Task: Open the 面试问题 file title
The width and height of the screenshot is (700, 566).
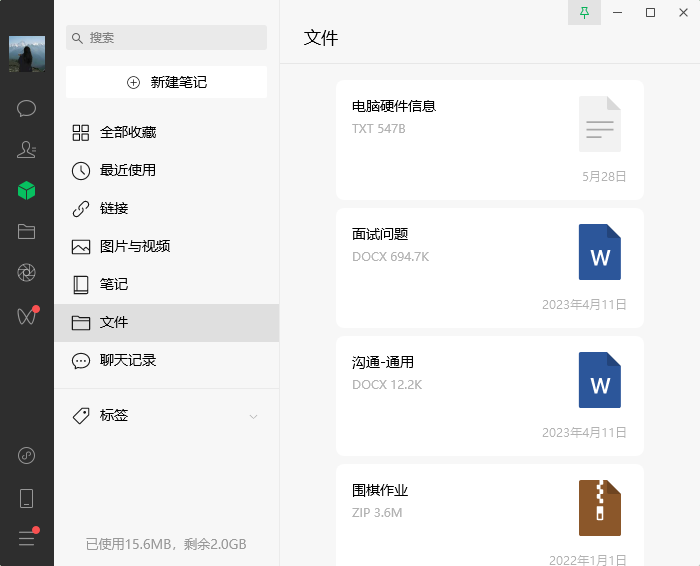Action: [380, 234]
